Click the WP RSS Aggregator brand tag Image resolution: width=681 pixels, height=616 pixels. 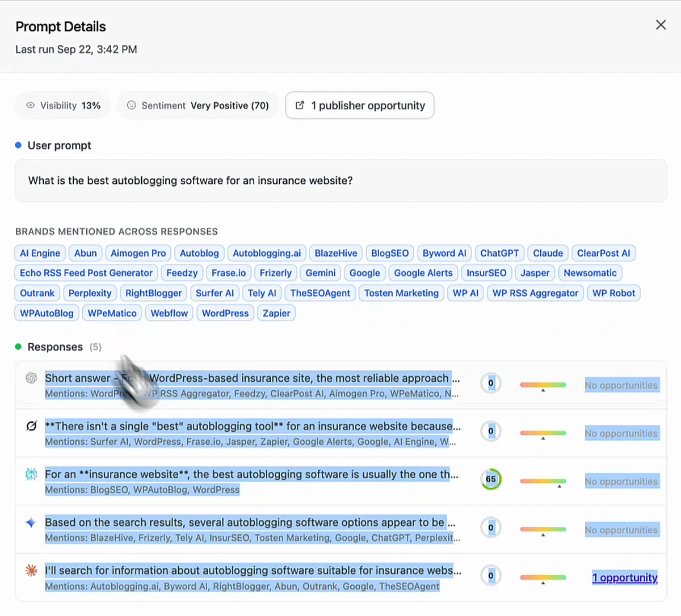pos(536,293)
